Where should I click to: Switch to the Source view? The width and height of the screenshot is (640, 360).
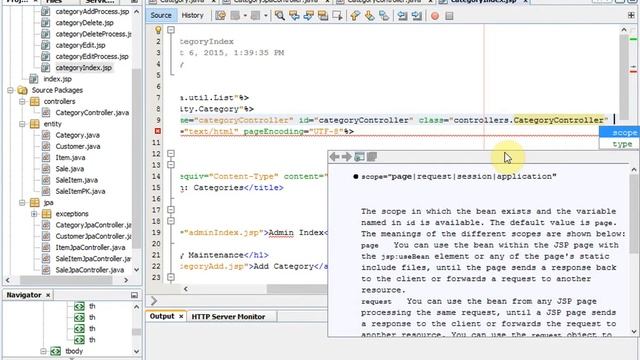161,16
